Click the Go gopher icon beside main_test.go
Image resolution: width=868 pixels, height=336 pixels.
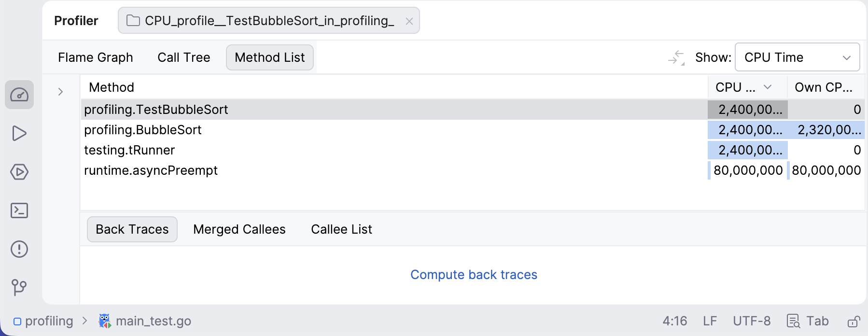pyautogui.click(x=104, y=320)
